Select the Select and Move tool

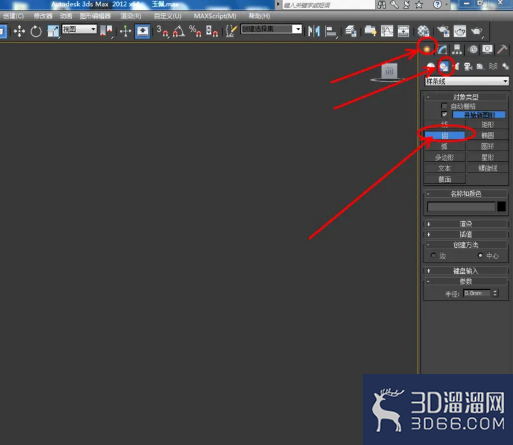tap(19, 32)
